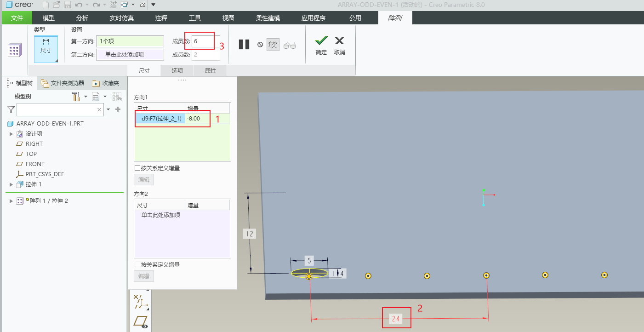
Task: Switch to the 模型 ribbon tab
Action: tap(49, 18)
